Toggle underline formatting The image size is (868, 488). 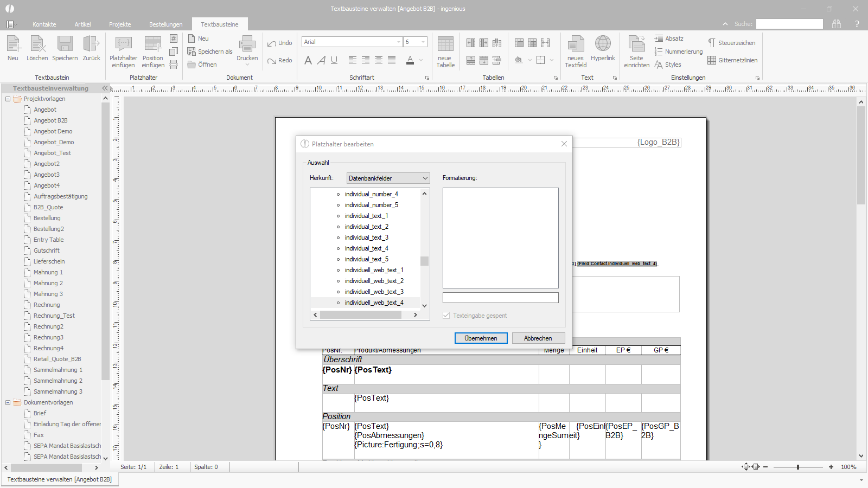pyautogui.click(x=334, y=60)
